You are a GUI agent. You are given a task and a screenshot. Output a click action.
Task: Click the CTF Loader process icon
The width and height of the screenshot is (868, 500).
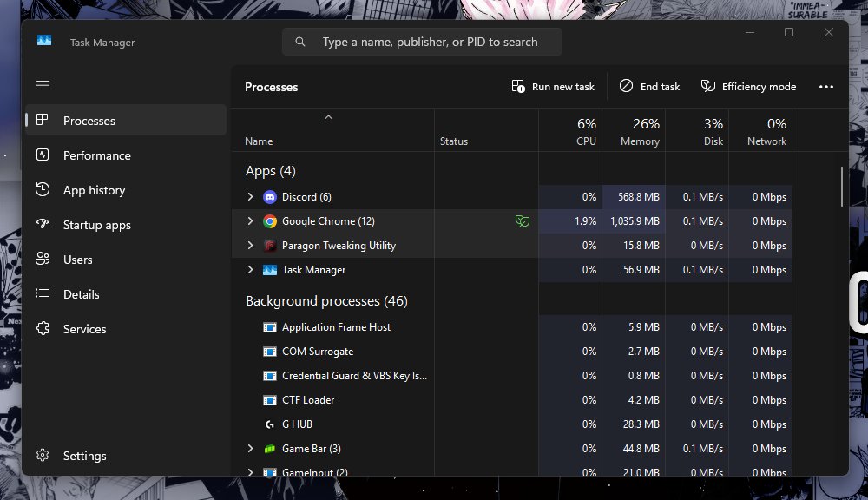click(270, 400)
